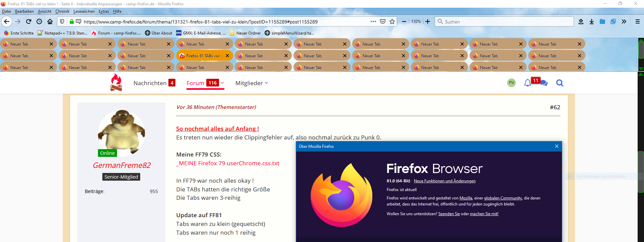Open Neue Funktionen und Änderungen link
Image resolution: width=644 pixels, height=242 pixels.
(444, 181)
